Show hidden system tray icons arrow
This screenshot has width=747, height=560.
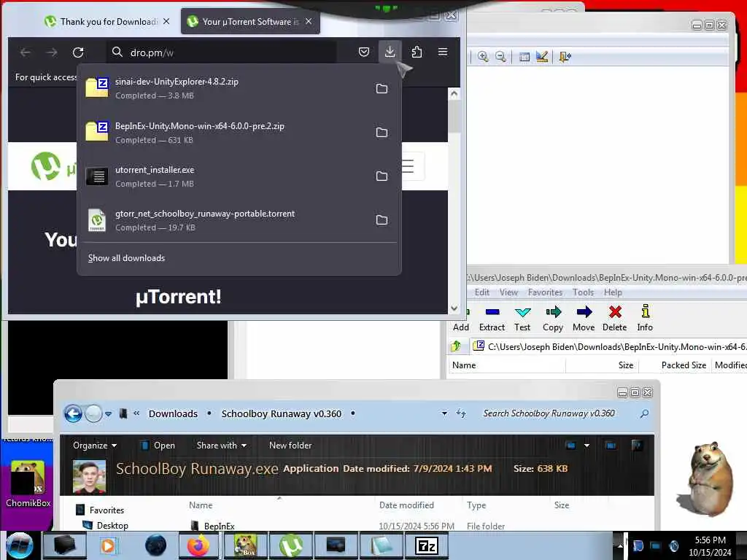click(x=620, y=545)
